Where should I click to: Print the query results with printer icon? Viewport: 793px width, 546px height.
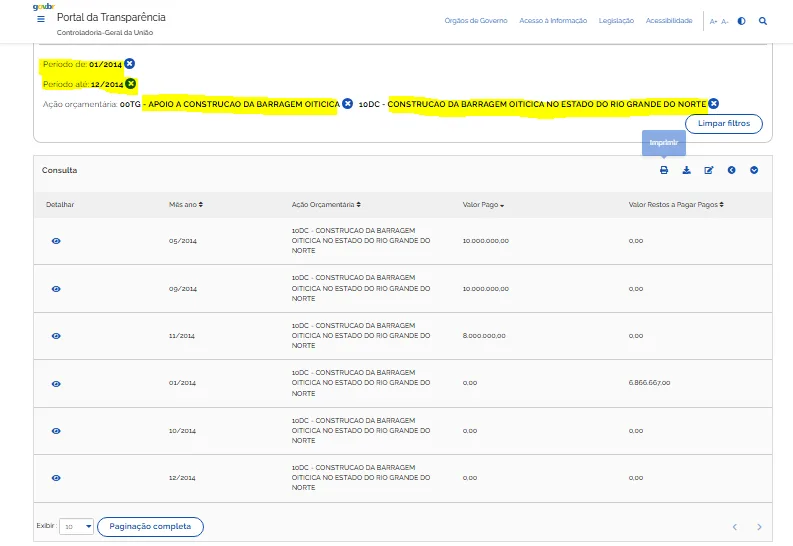664,170
